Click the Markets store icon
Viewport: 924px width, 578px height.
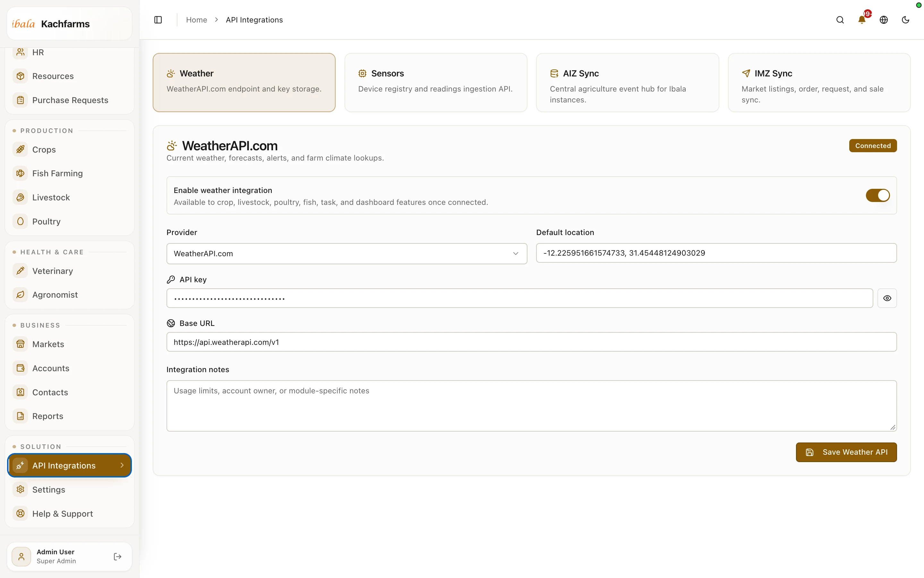pyautogui.click(x=21, y=344)
